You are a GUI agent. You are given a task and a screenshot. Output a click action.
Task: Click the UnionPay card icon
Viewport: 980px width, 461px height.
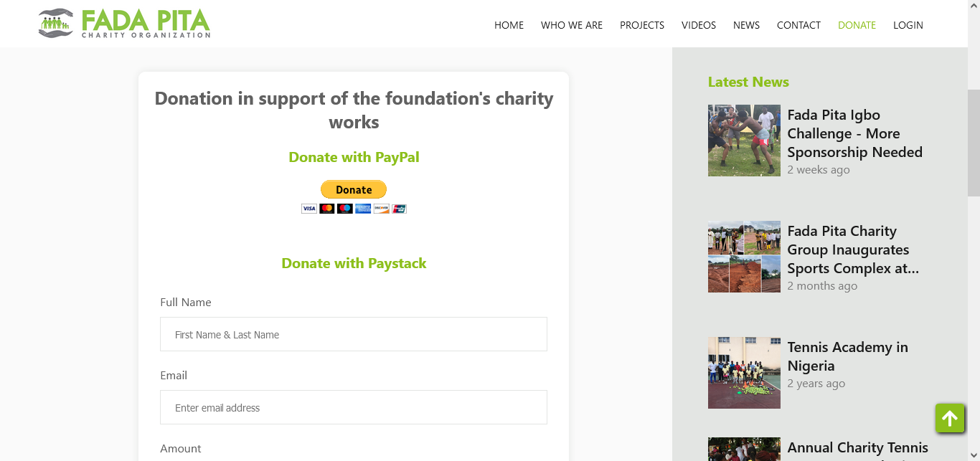[399, 209]
